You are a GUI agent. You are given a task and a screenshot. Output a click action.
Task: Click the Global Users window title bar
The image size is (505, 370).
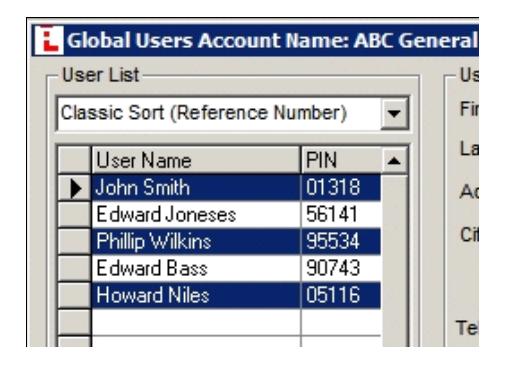255,40
